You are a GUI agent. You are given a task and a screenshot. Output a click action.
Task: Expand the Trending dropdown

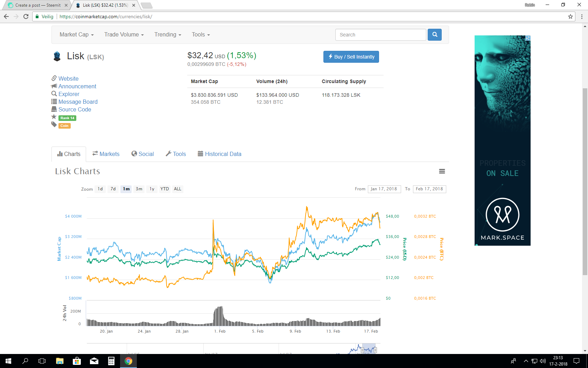pos(168,35)
